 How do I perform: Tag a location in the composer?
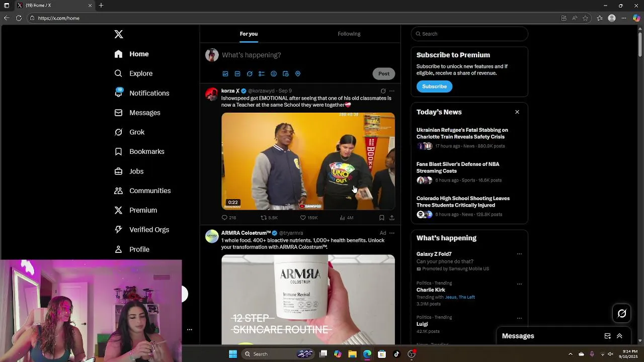298,74
